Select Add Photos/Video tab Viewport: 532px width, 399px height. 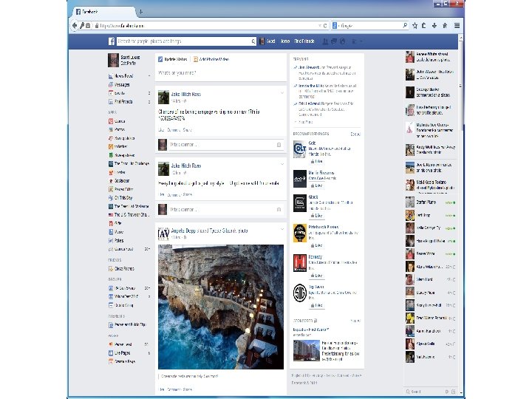(x=211, y=59)
